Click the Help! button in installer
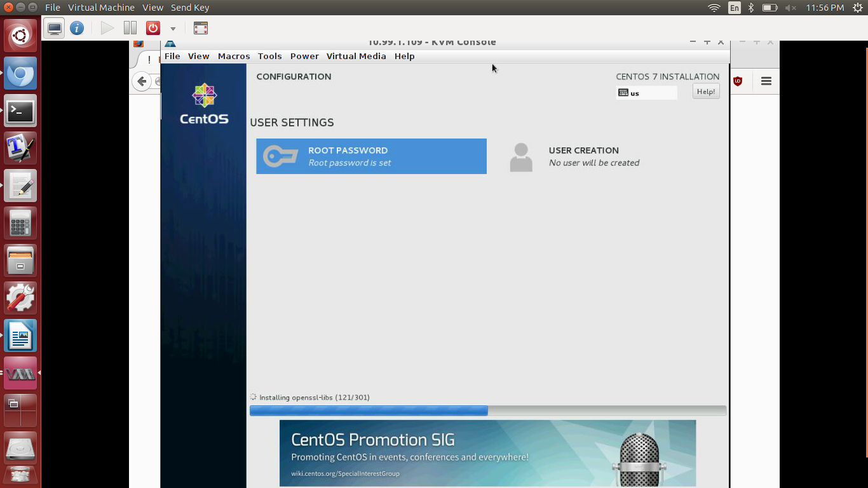Viewport: 868px width, 488px height. click(706, 91)
